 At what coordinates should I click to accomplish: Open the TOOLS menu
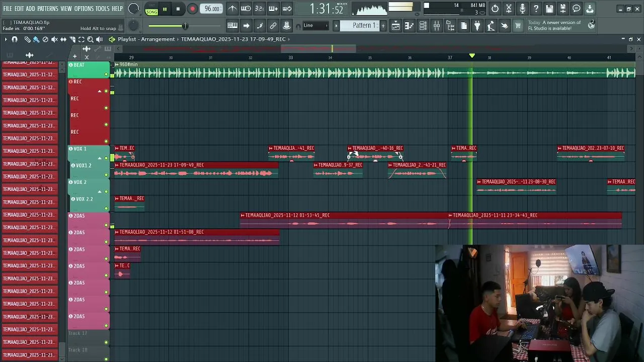[x=102, y=9]
